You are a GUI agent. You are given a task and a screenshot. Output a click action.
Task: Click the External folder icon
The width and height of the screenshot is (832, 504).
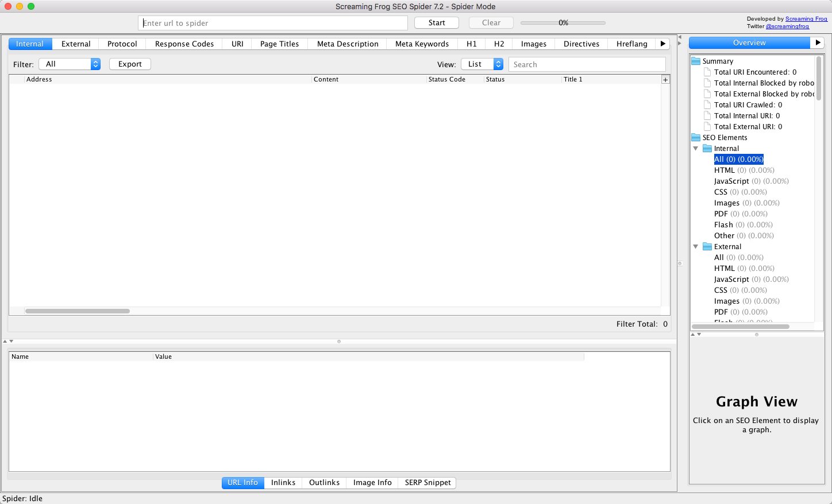pos(707,247)
